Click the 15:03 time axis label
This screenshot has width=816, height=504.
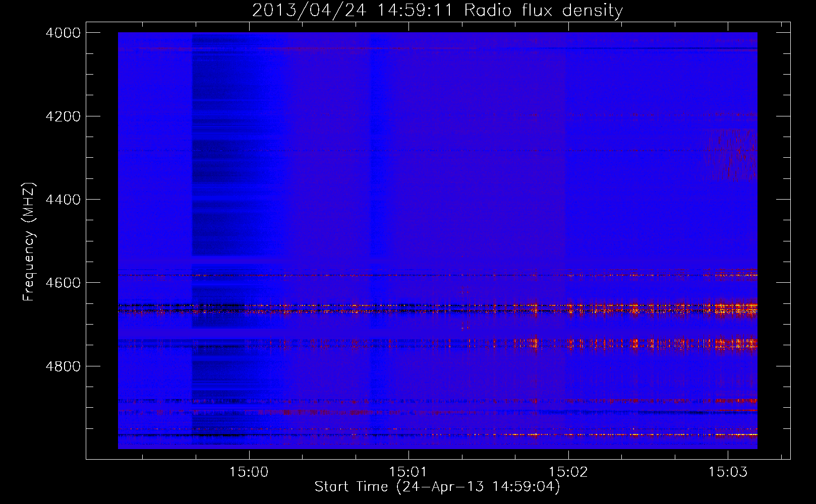728,472
